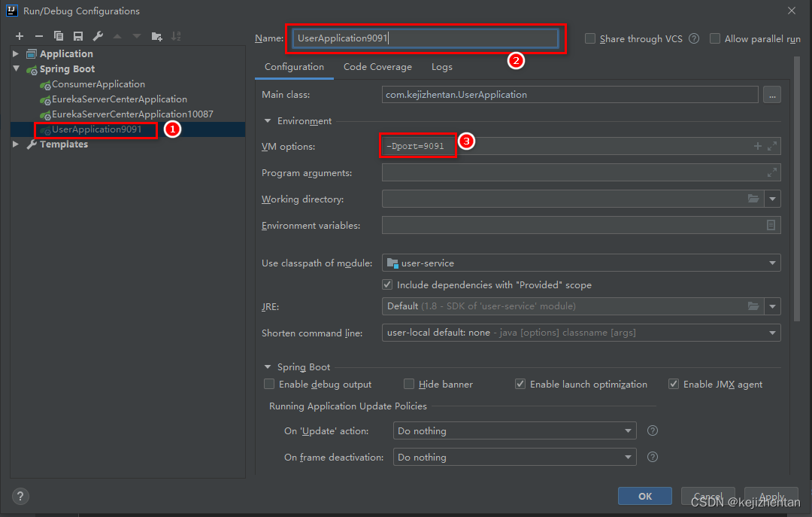Enable debug output checkbox
The image size is (812, 517).
[268, 384]
